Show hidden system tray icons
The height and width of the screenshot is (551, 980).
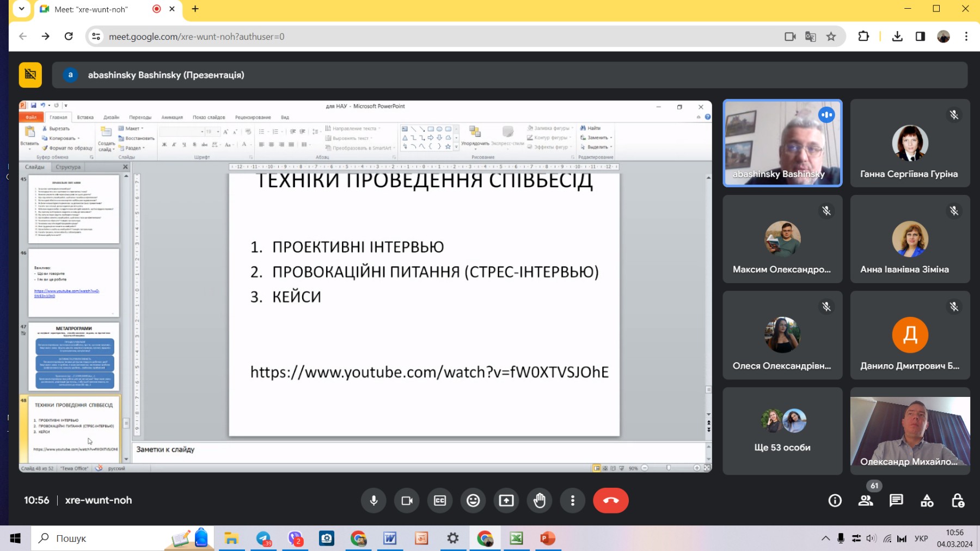pos(825,538)
